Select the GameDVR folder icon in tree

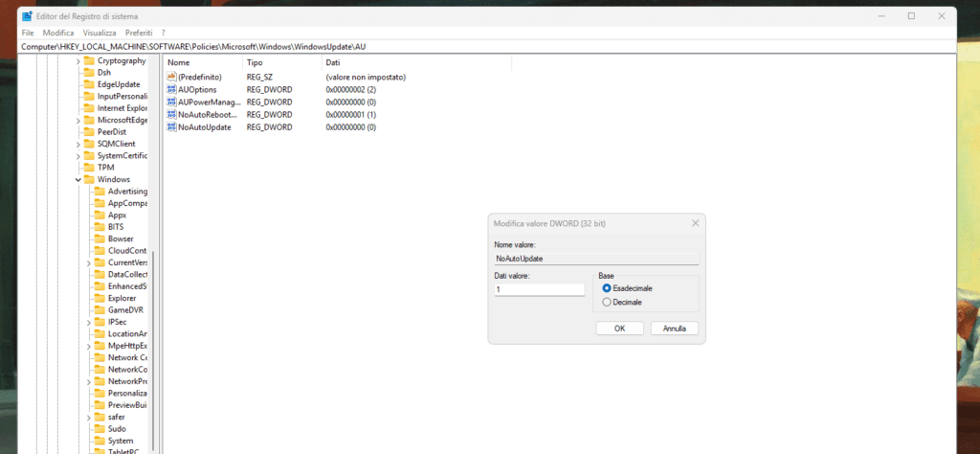(x=100, y=310)
